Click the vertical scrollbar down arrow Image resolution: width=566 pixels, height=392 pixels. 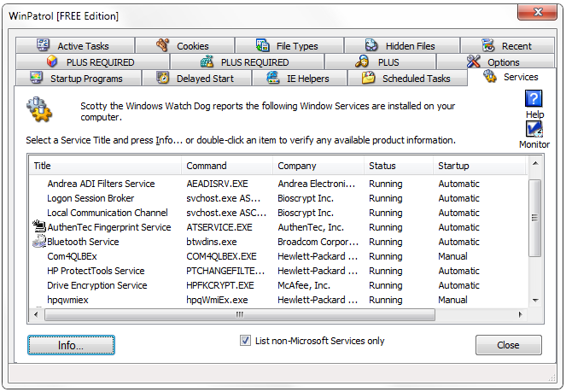tap(535, 300)
